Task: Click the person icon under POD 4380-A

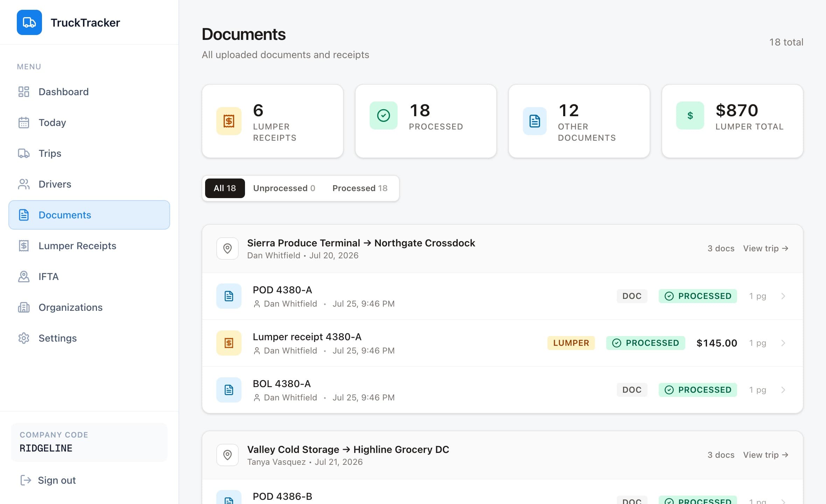Action: (x=257, y=304)
